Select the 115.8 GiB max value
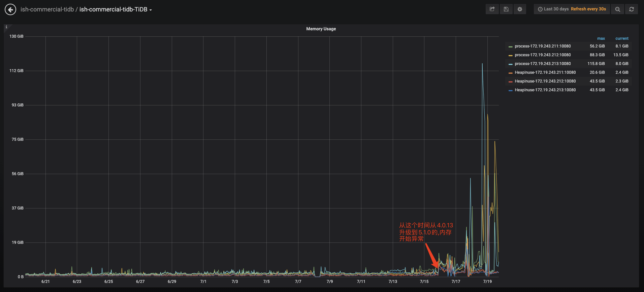644x292 pixels. pyautogui.click(x=596, y=64)
